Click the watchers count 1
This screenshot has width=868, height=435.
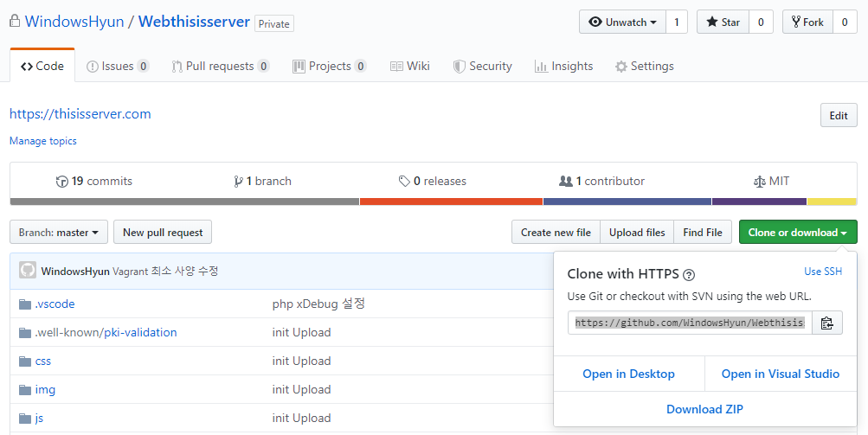[x=677, y=22]
